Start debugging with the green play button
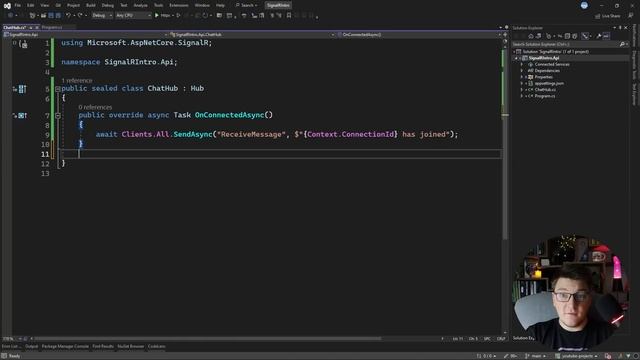640x360 pixels. pyautogui.click(x=157, y=15)
